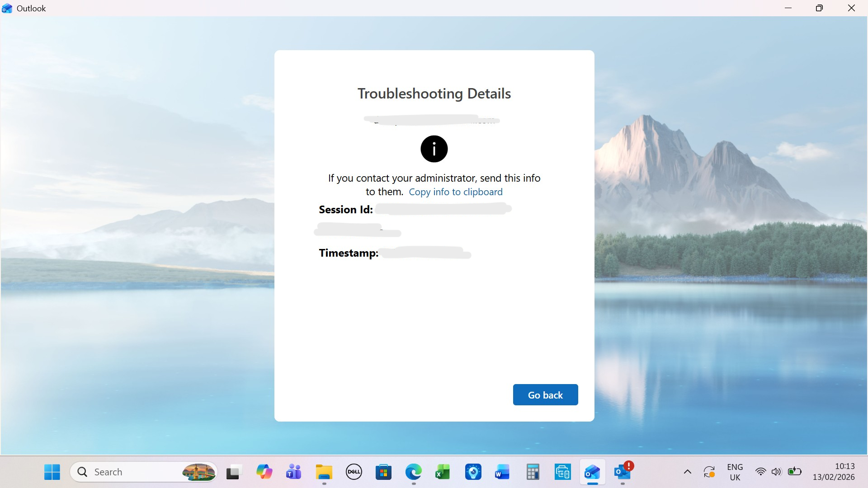This screenshot has height=488, width=868.
Task: Open Task View from taskbar
Action: [233, 472]
